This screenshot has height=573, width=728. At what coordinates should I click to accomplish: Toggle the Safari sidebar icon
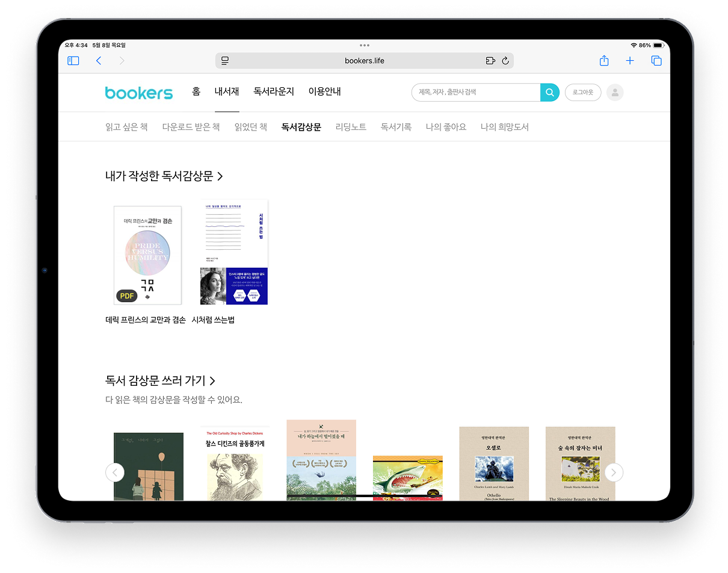(x=73, y=61)
